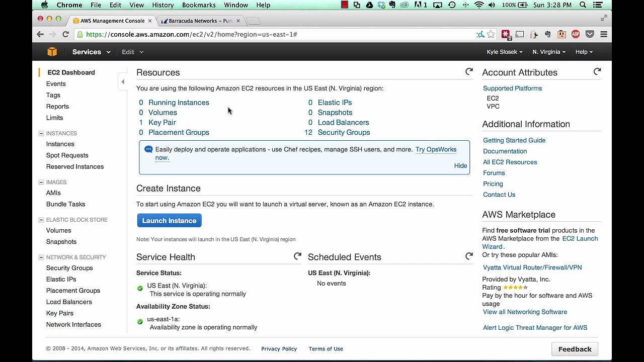Open AMIs in the sidebar
This screenshot has height=362, width=644.
(53, 193)
